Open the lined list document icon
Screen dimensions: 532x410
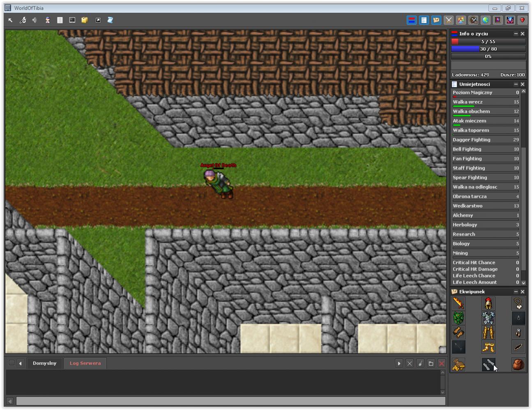60,20
